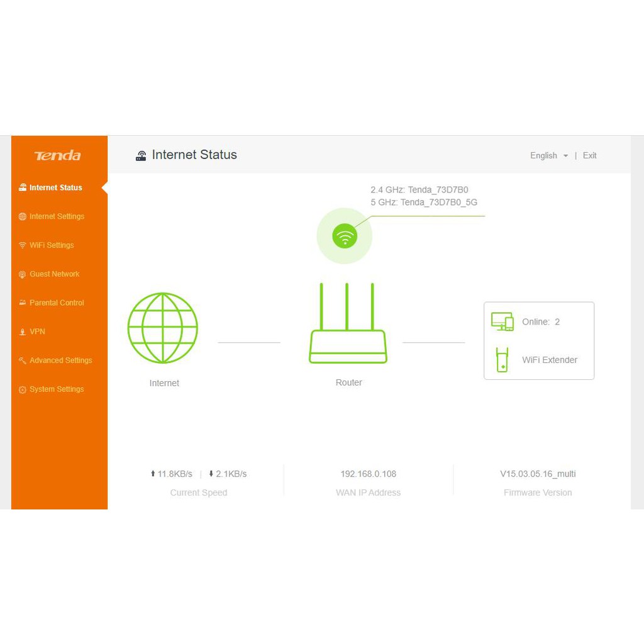The image size is (644, 644).
Task: Click the WiFi Extender label
Action: [549, 360]
